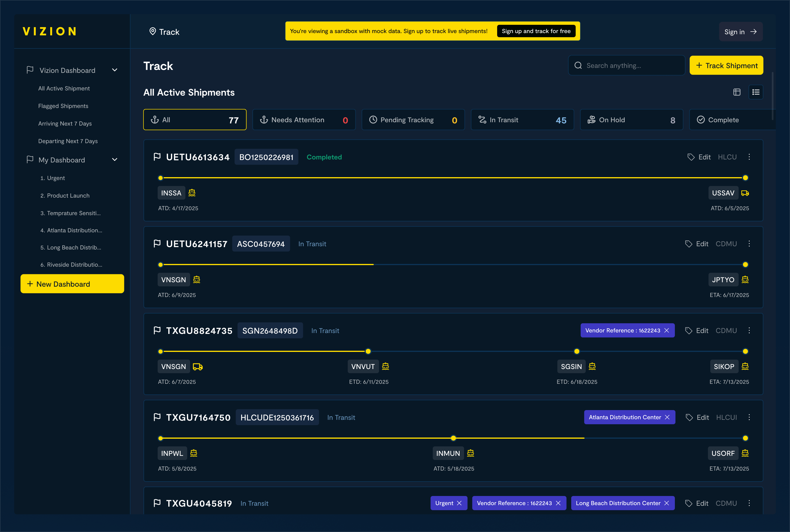Toggle flag on TXGU8824735 shipment
This screenshot has height=532, width=790.
click(x=157, y=330)
